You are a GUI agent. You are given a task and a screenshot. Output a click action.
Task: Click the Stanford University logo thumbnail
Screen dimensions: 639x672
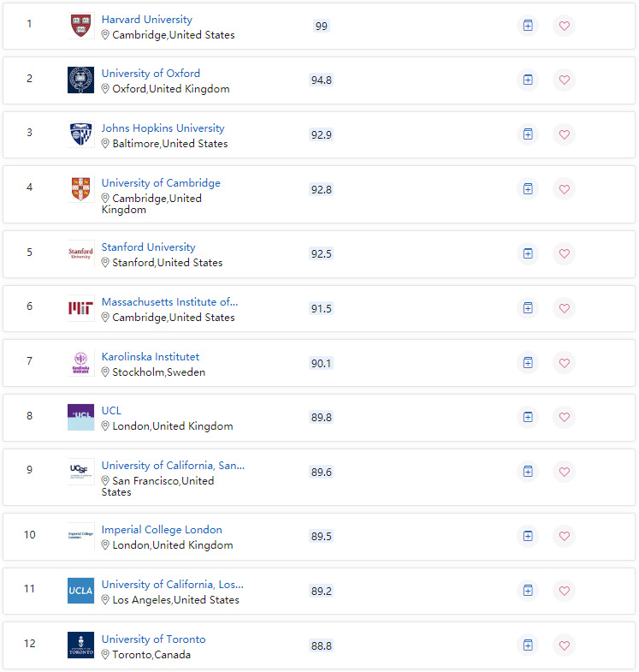point(81,253)
